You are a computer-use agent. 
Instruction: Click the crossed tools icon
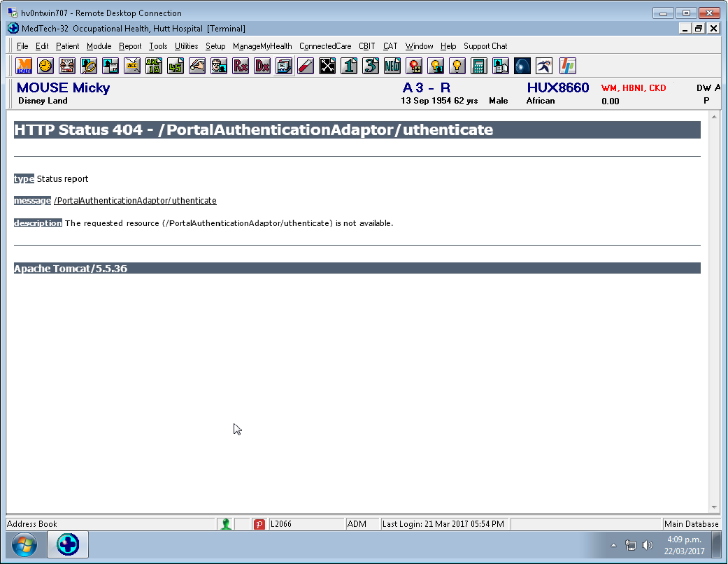pos(327,66)
